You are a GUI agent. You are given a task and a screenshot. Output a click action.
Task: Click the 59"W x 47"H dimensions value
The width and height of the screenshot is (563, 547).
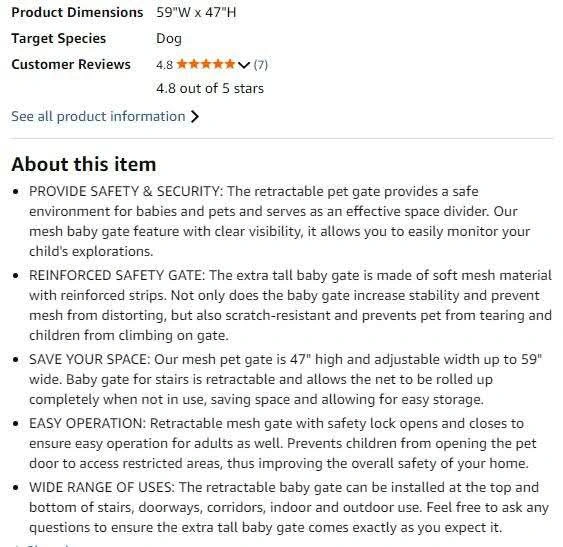coord(196,13)
